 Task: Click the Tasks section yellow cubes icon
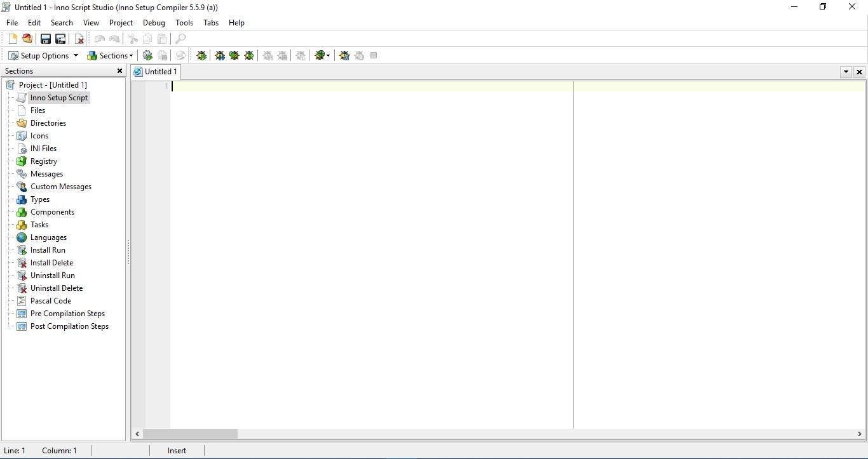click(x=22, y=224)
